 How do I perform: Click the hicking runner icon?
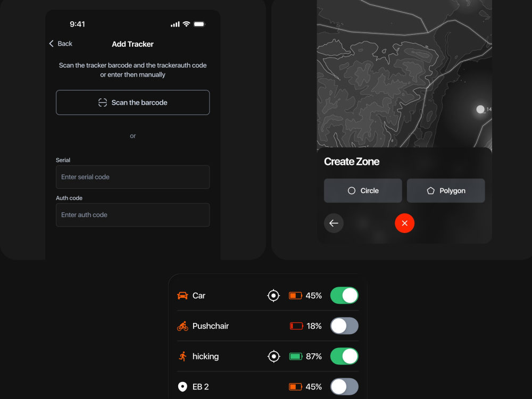pyautogui.click(x=183, y=356)
